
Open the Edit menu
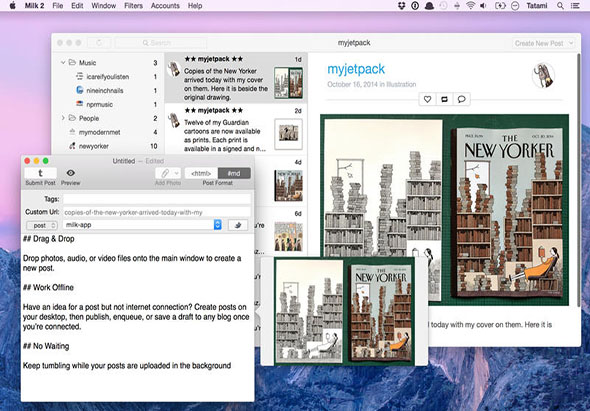[77, 6]
